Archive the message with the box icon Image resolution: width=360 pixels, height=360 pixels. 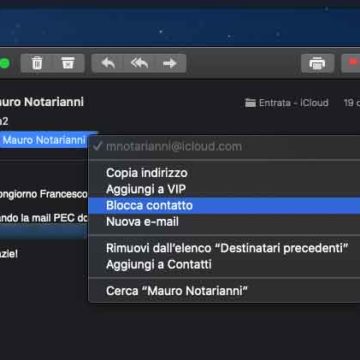click(68, 63)
